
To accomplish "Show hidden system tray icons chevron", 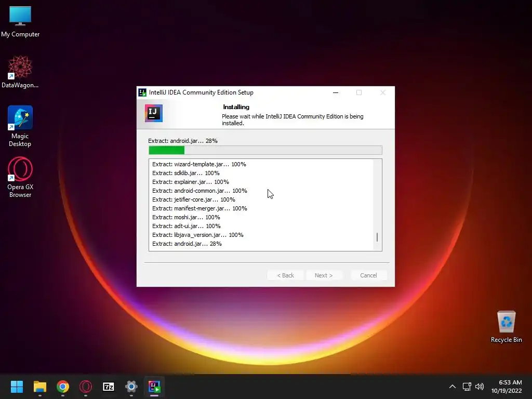I will [x=453, y=387].
